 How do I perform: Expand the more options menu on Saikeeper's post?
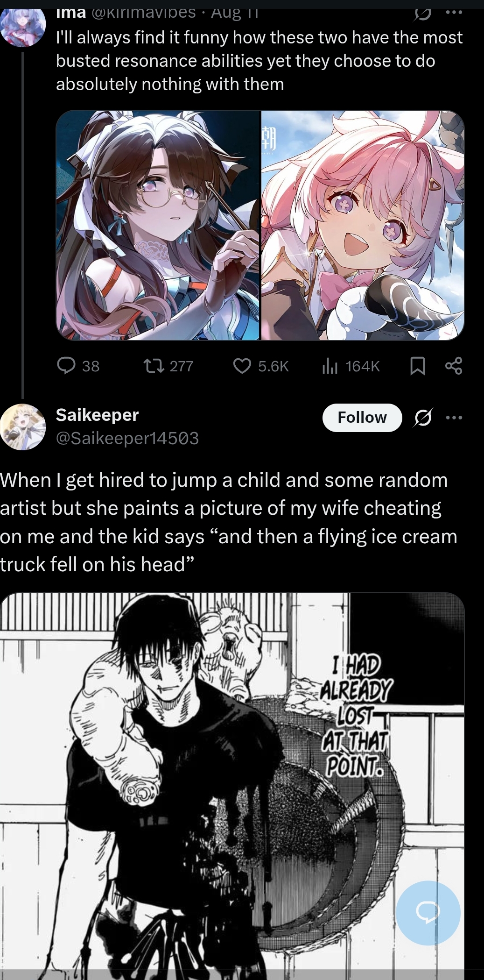click(454, 417)
